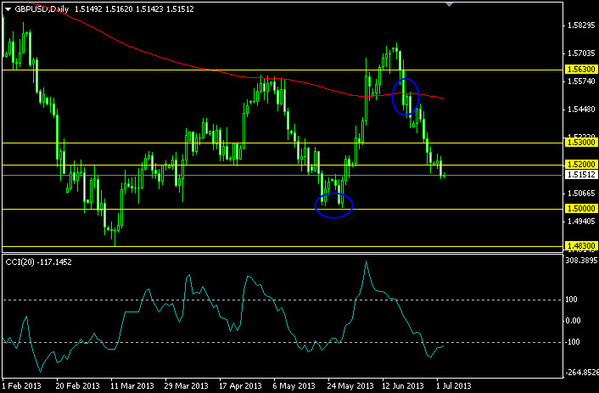Click the 1.56300 yellow price label
Viewport: 599px width, 393px height.
(x=581, y=70)
